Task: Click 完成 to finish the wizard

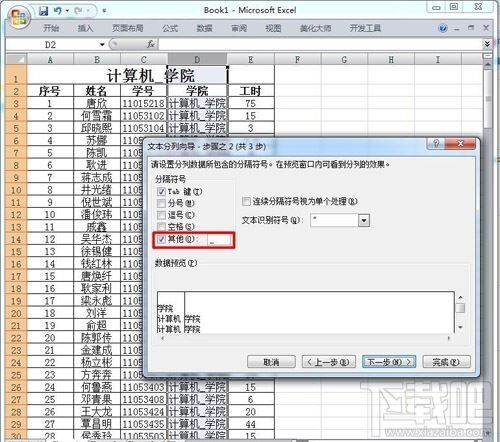Action: point(446,362)
